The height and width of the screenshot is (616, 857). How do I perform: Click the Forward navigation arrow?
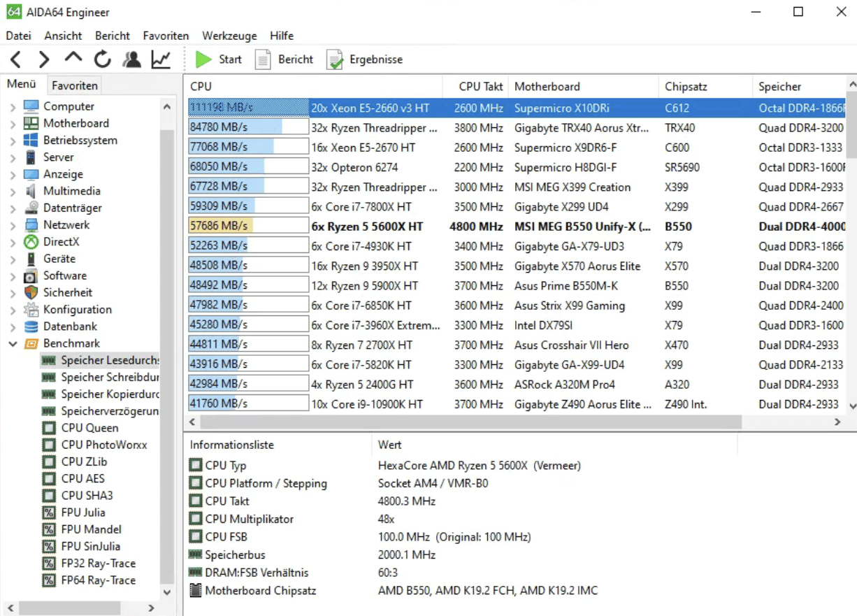[x=44, y=59]
